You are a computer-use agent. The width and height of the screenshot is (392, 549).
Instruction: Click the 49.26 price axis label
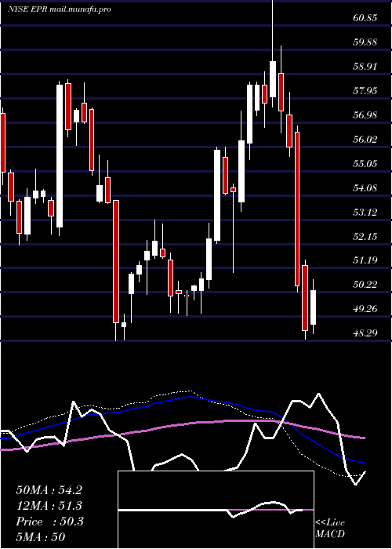click(x=365, y=309)
